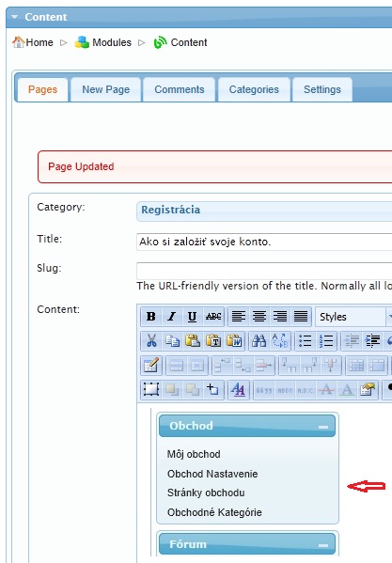
Task: Paste from Word icon
Action: (x=234, y=341)
